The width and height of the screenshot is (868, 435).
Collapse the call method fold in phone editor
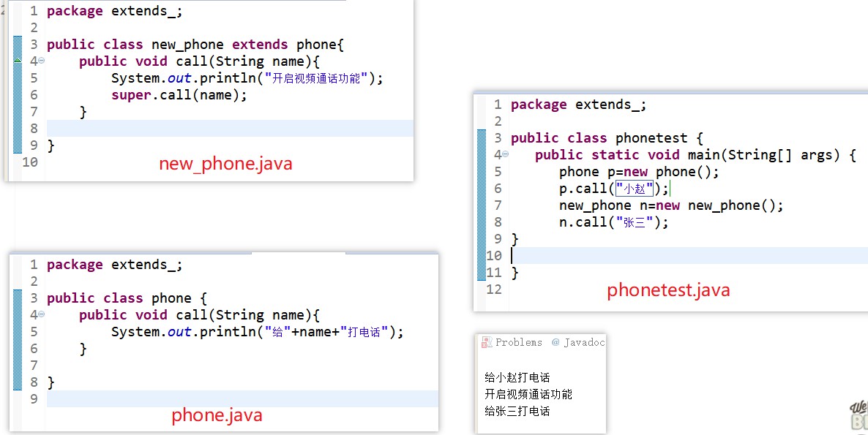point(42,314)
